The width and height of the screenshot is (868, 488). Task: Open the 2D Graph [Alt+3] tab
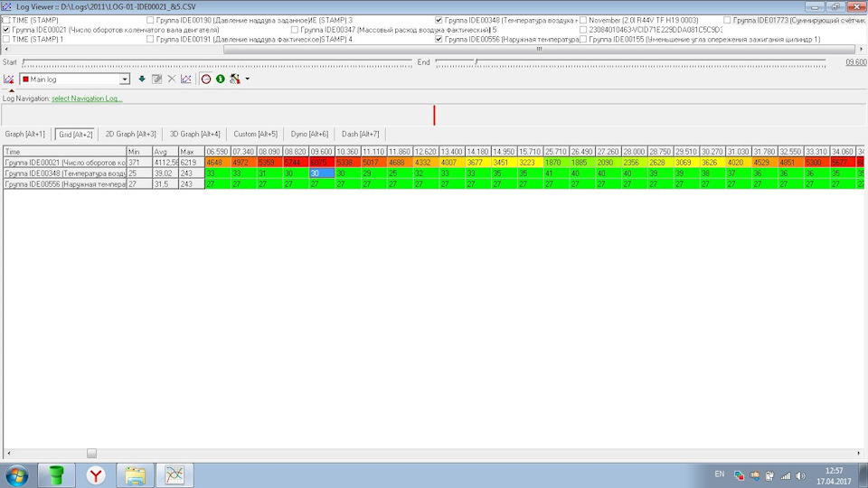pos(130,134)
